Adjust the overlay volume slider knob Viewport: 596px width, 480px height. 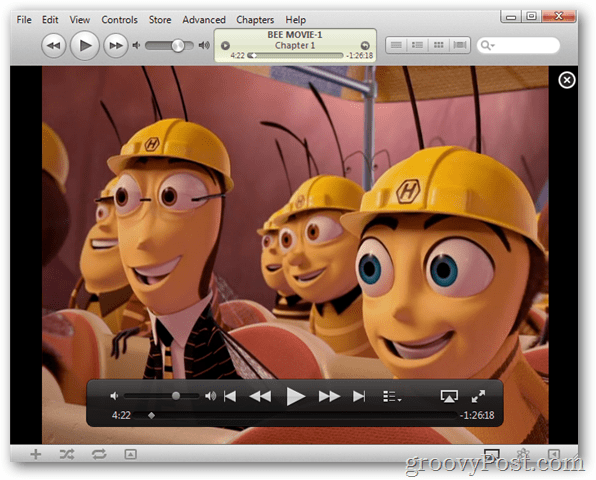point(176,396)
